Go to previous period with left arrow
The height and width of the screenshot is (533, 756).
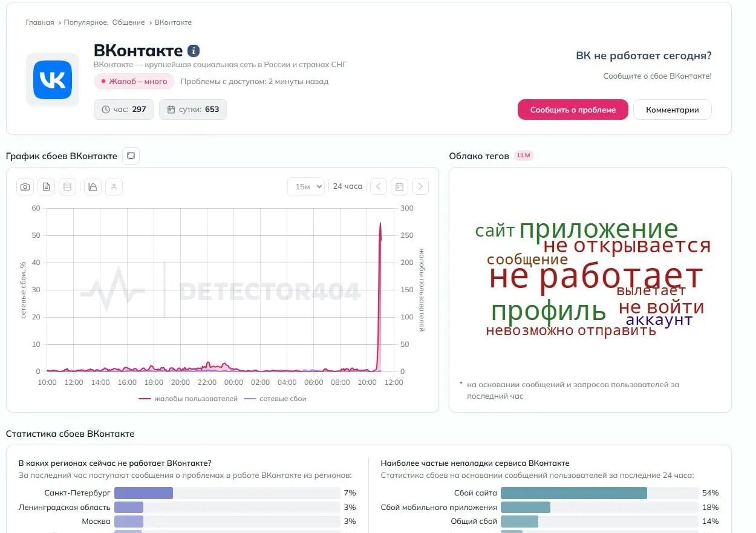coord(379,186)
